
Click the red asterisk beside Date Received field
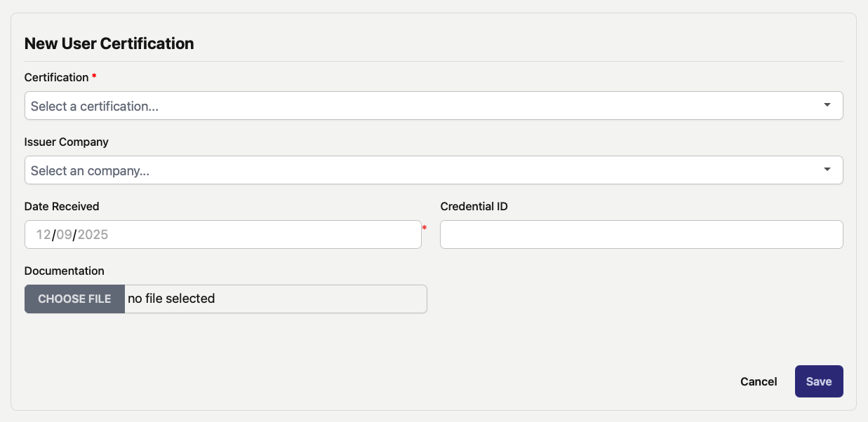click(424, 228)
